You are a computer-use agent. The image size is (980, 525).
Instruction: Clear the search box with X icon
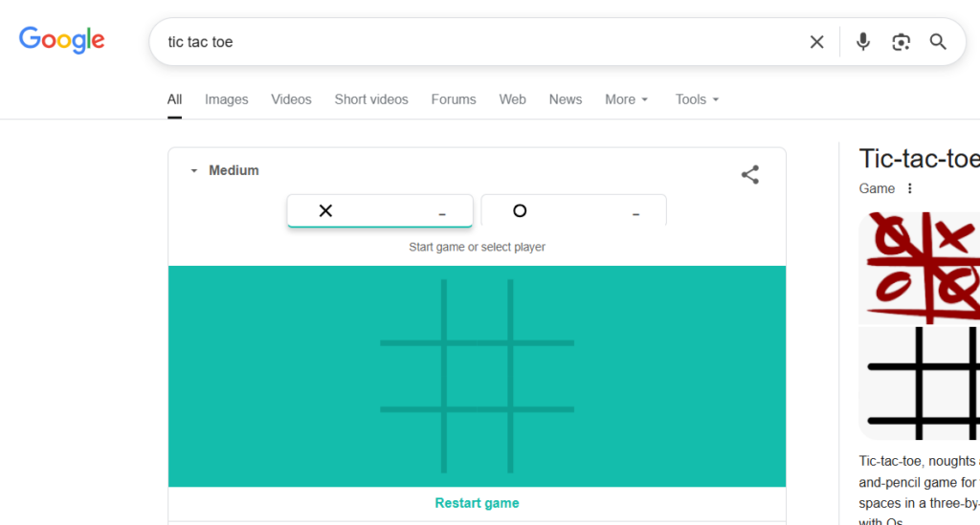(x=816, y=42)
